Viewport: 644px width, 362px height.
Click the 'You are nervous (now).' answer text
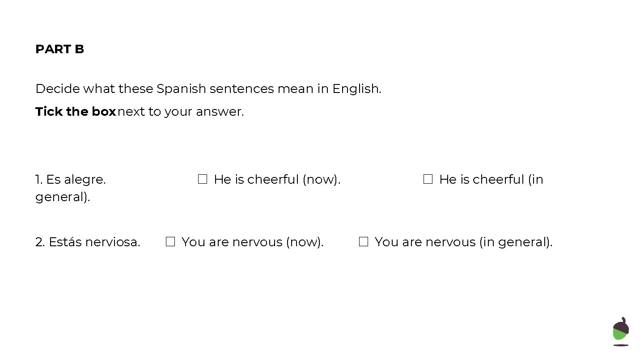pos(253,242)
